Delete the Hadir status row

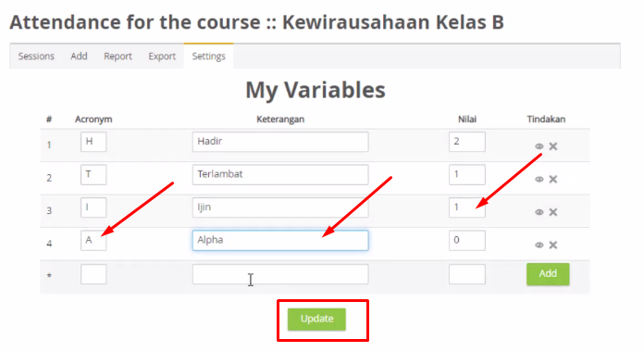[x=553, y=146]
